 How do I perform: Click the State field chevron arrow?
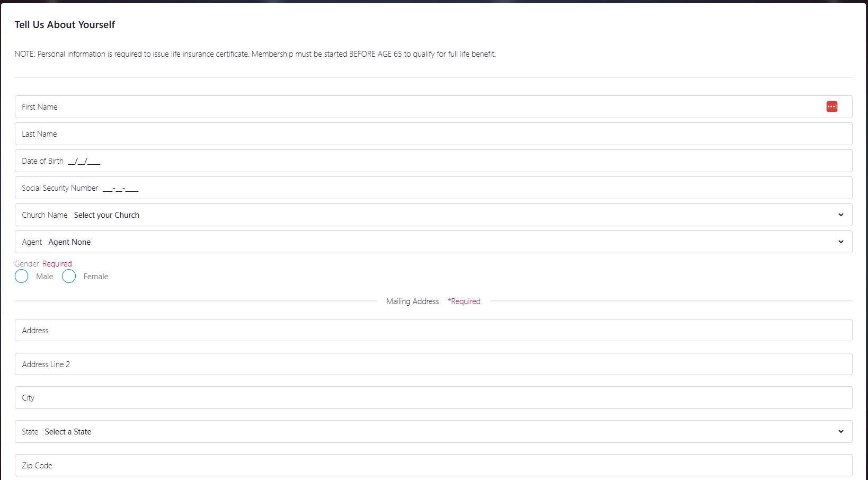[840, 432]
